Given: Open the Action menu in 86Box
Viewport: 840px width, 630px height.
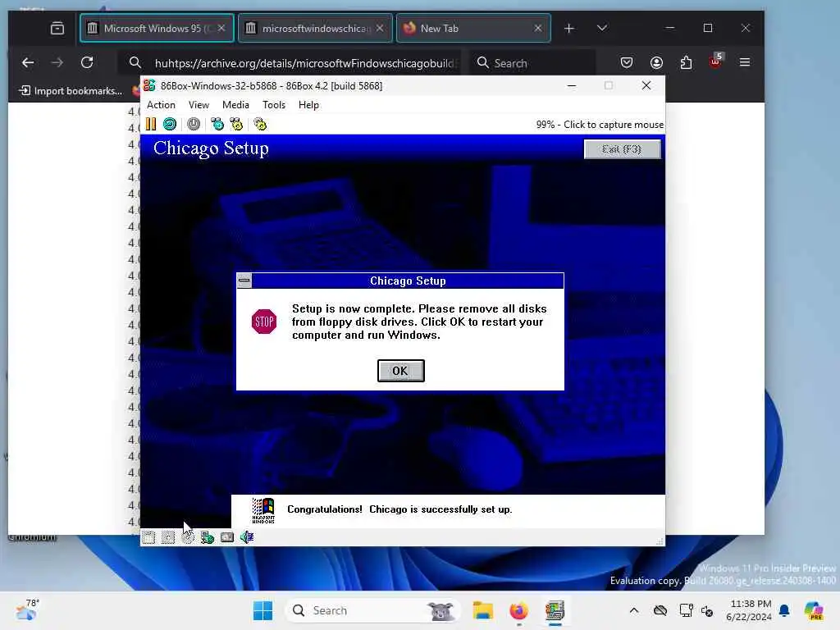Looking at the screenshot, I should 161,105.
